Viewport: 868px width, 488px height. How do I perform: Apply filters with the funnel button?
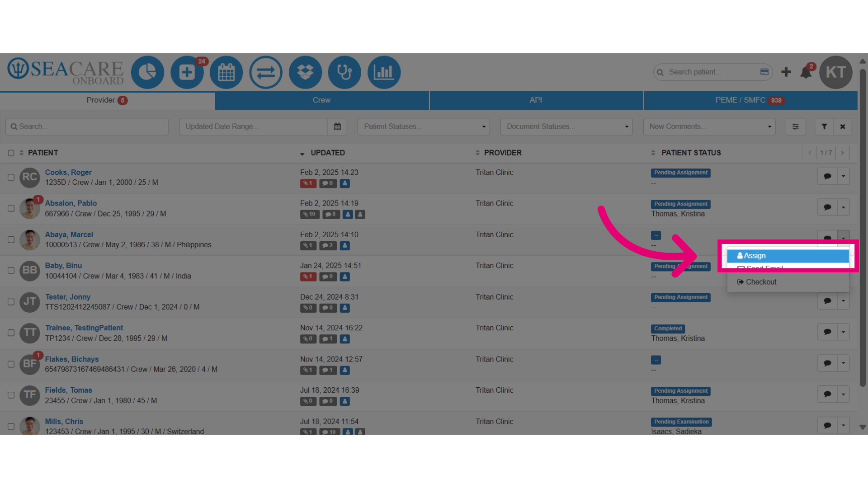[x=824, y=127]
